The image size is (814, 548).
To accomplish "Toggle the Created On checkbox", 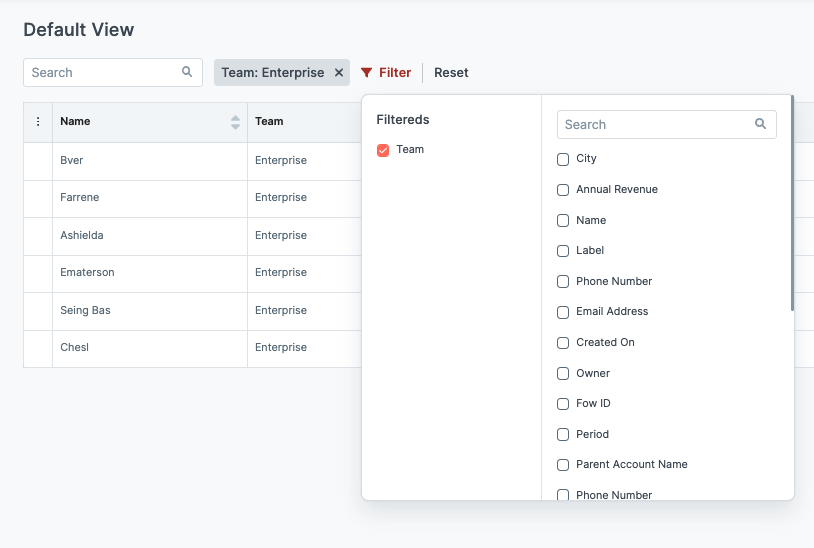I will tap(563, 343).
